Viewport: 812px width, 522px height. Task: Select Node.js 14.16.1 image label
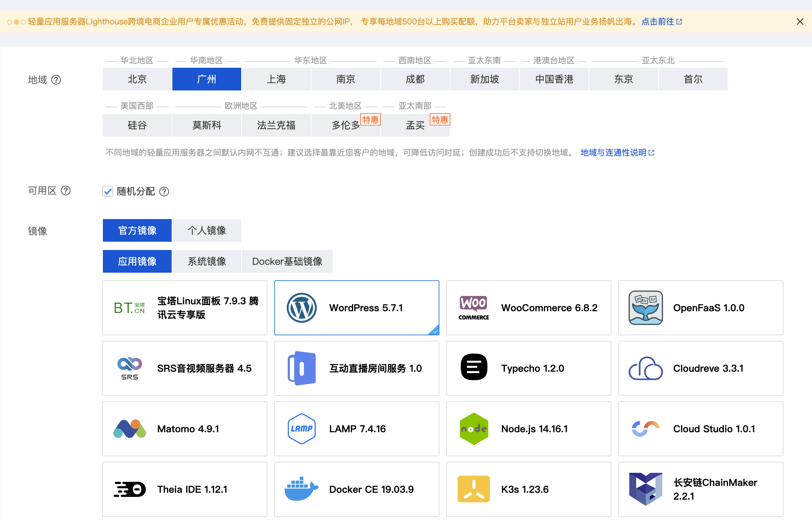[x=534, y=429]
